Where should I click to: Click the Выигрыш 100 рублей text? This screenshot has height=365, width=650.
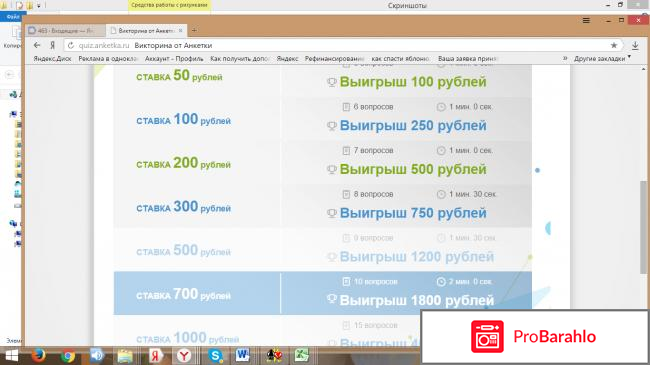pyautogui.click(x=413, y=82)
